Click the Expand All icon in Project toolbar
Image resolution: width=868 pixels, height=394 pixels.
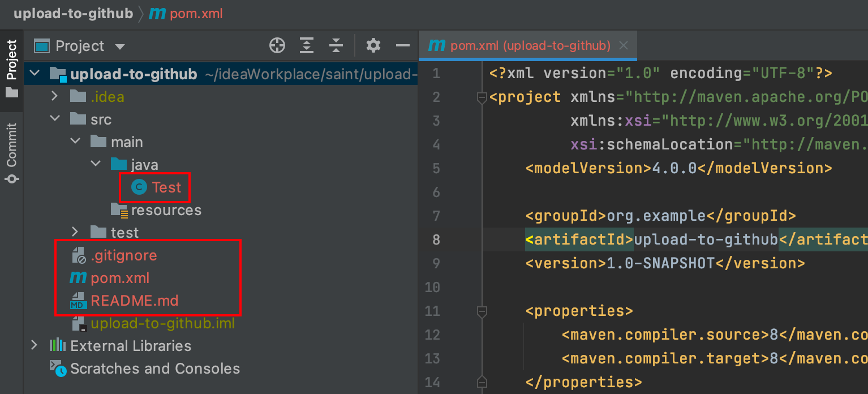point(307,46)
